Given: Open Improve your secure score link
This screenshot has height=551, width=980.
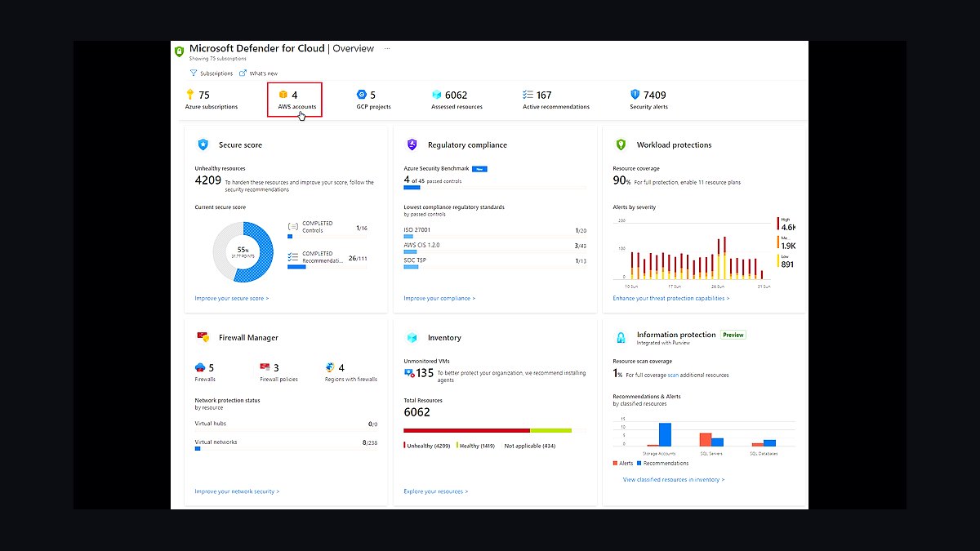Looking at the screenshot, I should tap(232, 298).
